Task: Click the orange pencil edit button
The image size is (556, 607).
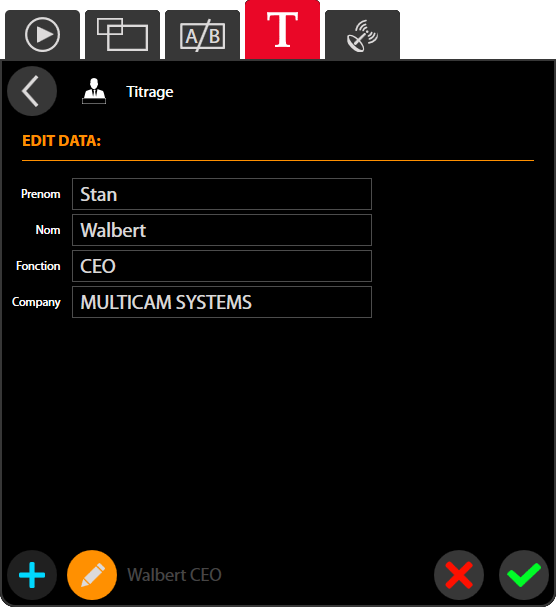Action: click(92, 575)
